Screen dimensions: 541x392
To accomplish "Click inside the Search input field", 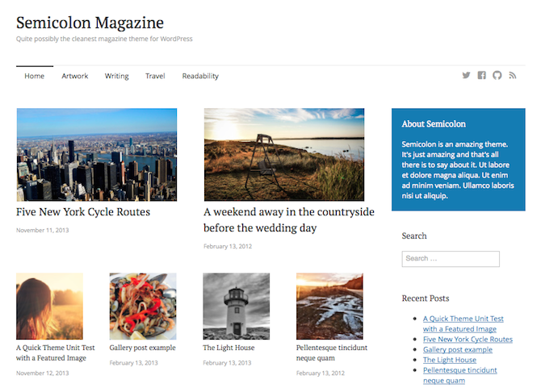I will [451, 259].
